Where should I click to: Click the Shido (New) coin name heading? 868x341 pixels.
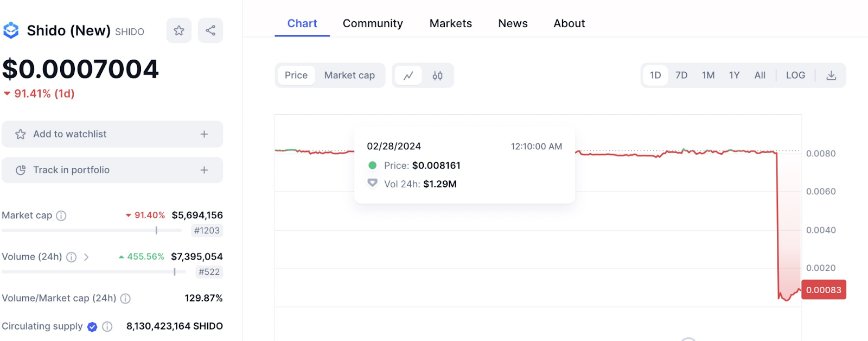click(69, 30)
